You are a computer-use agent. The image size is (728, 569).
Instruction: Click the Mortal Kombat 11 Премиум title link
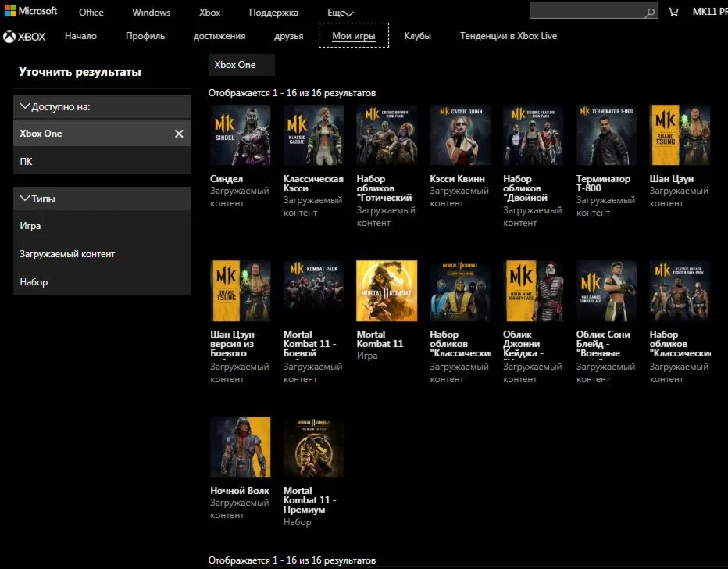tap(310, 500)
